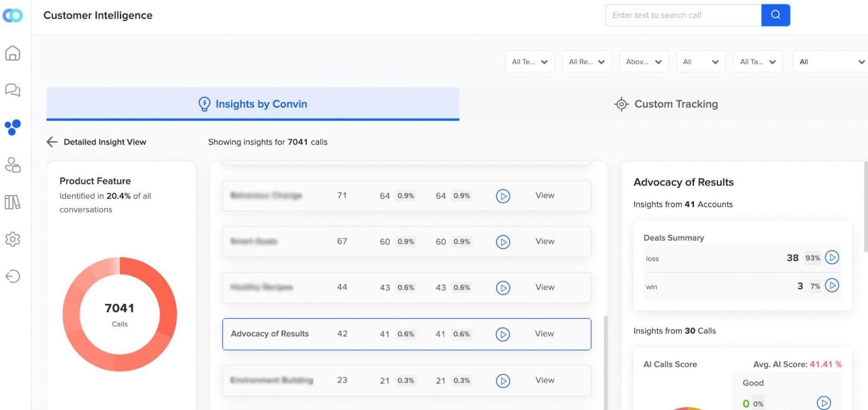Image resolution: width=868 pixels, height=410 pixels.
Task: Click the 'Insights from 30 Calls' text
Action: (674, 331)
